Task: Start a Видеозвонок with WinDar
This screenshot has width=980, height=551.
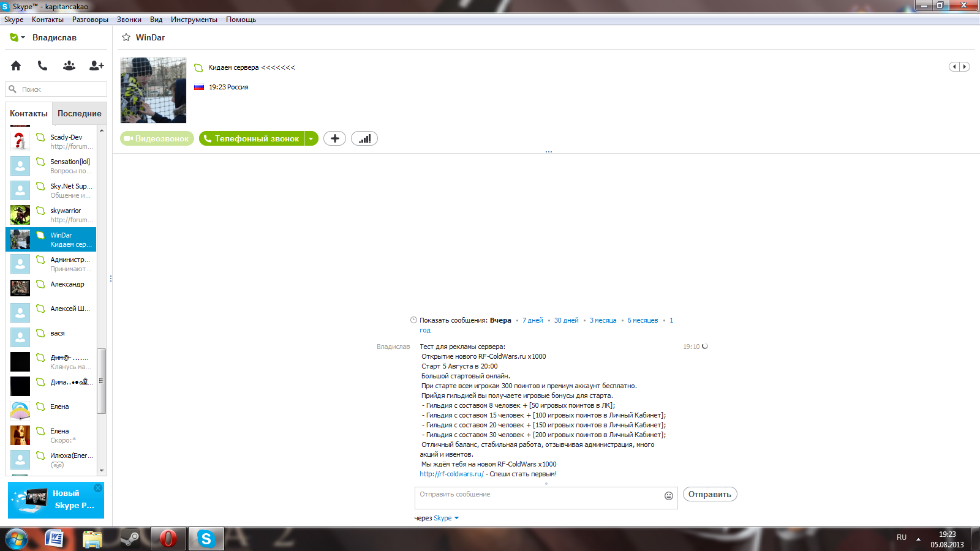Action: coord(157,138)
